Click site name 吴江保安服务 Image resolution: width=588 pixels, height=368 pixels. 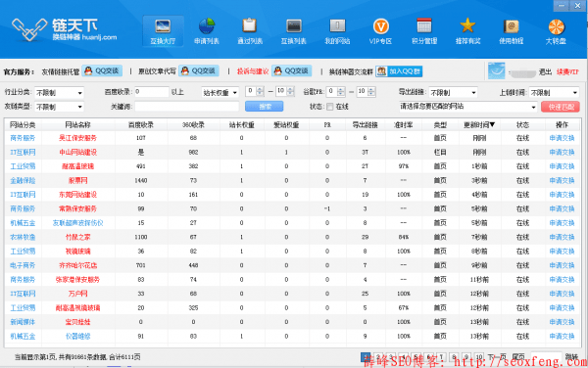click(x=77, y=138)
